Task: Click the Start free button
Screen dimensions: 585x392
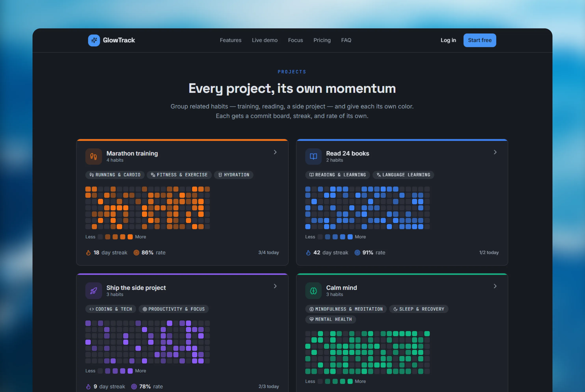Action: (480, 40)
